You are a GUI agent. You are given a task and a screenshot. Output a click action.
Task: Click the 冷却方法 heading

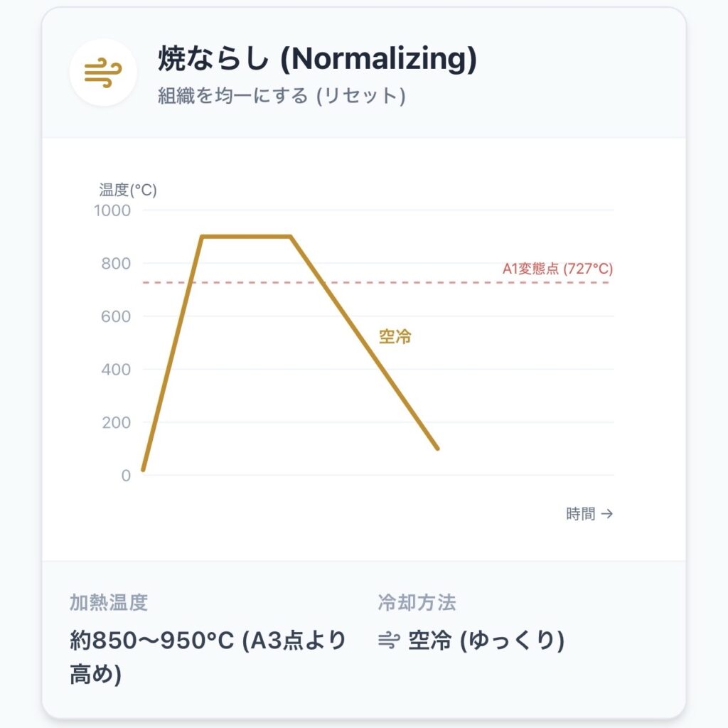pos(417,603)
